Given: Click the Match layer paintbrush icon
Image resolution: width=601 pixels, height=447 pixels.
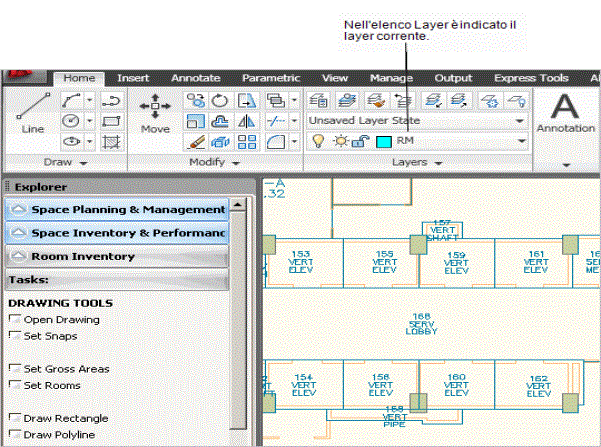Looking at the screenshot, I should pyautogui.click(x=376, y=100).
